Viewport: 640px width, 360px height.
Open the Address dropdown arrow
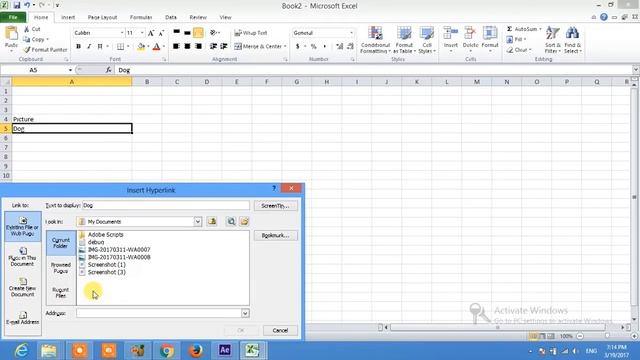[245, 313]
